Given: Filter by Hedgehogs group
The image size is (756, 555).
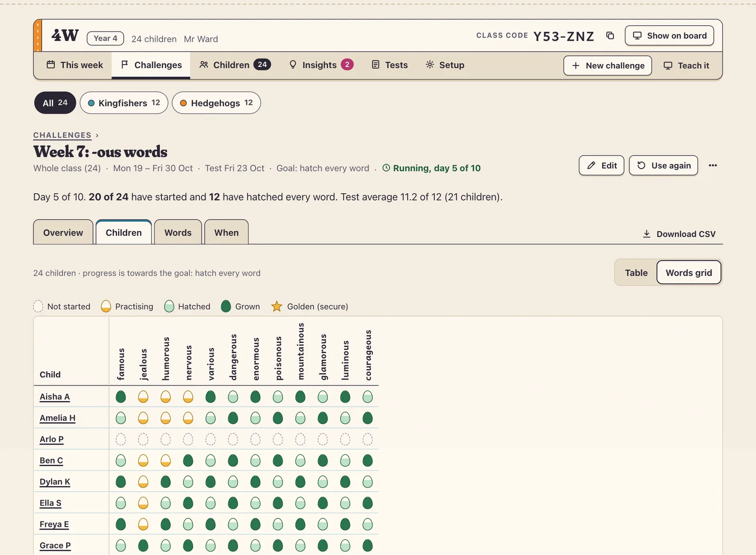Looking at the screenshot, I should tap(216, 103).
